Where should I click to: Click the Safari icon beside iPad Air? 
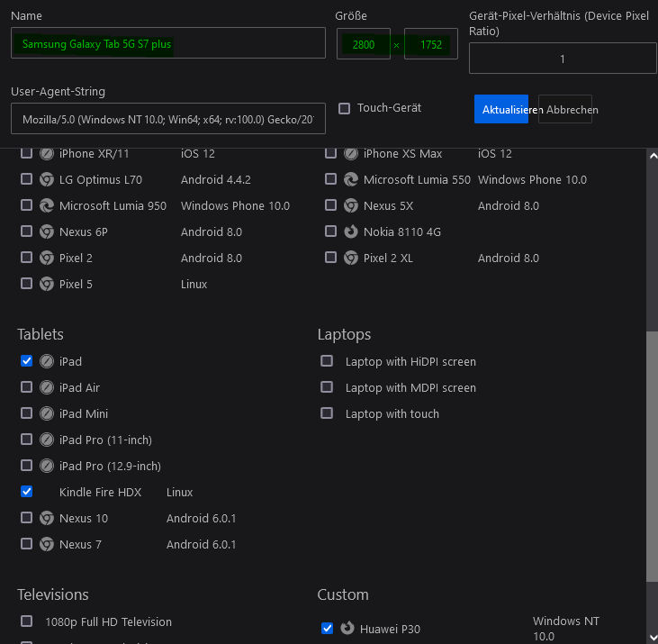coord(47,387)
